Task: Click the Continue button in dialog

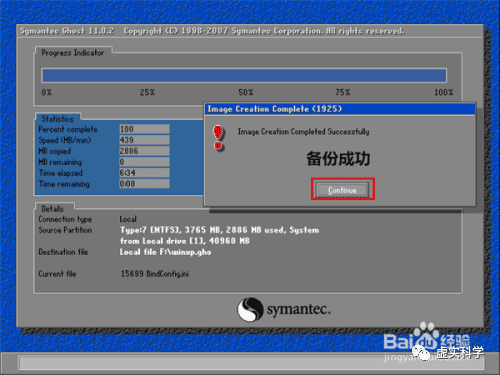Action: click(x=343, y=190)
